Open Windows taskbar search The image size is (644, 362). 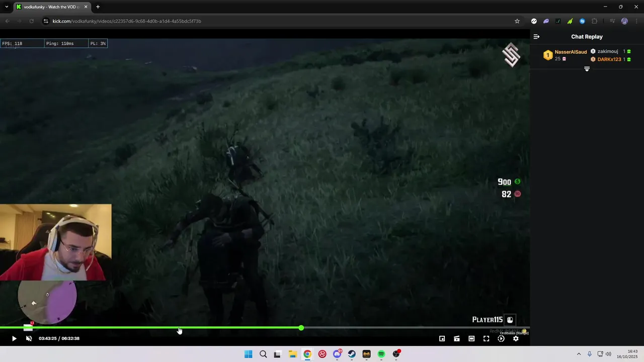[263, 354]
